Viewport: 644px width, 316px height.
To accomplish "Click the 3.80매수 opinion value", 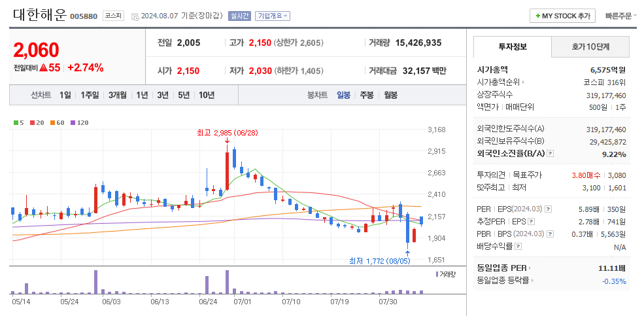I will click(x=586, y=175).
